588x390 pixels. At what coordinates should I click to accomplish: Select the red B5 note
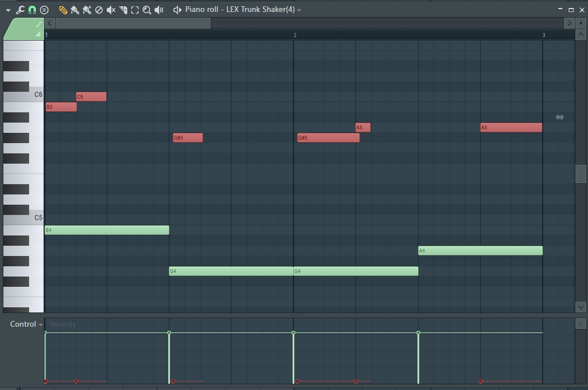point(61,107)
